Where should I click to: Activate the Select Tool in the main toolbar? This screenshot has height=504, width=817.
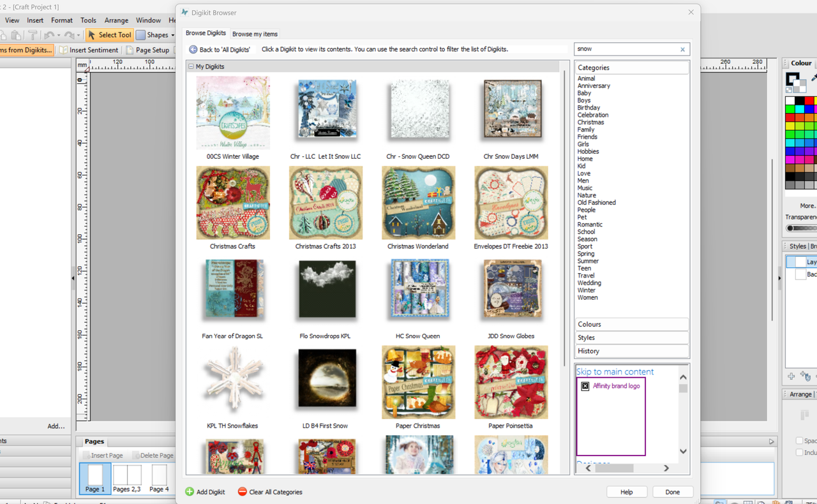pos(109,35)
